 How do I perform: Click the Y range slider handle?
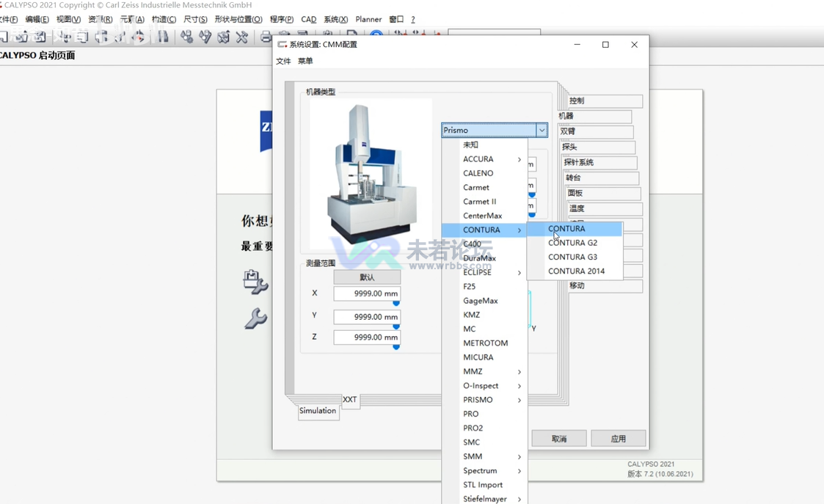point(396,327)
